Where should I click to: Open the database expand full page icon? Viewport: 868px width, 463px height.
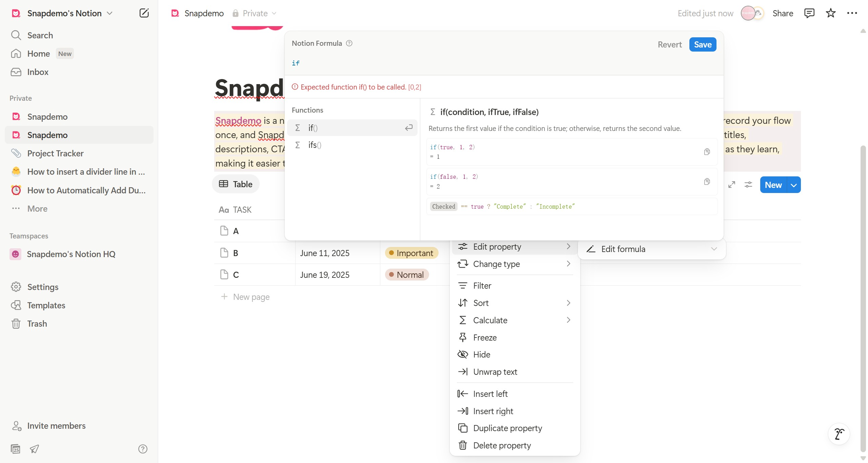(x=731, y=185)
